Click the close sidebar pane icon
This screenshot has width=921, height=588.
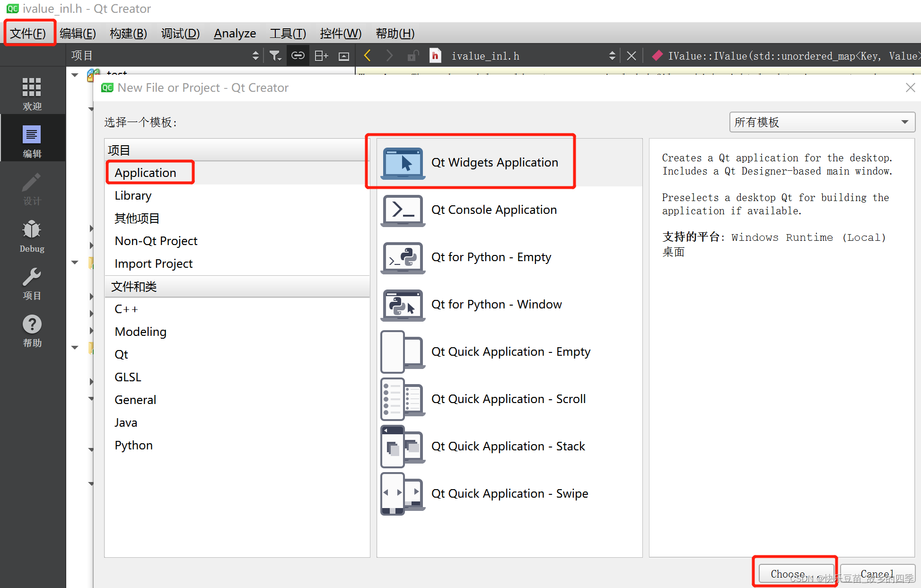(x=344, y=56)
